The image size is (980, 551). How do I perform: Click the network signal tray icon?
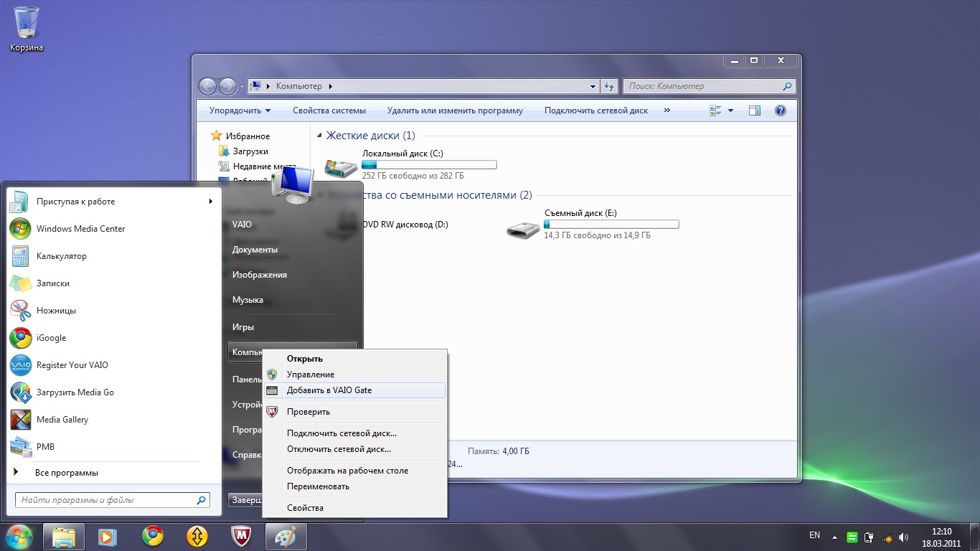pyautogui.click(x=887, y=537)
